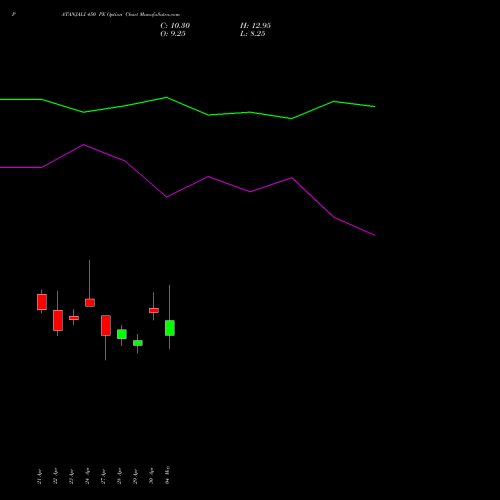Select the 24 Apr date label
The width and height of the screenshot is (500, 500).
87,477
